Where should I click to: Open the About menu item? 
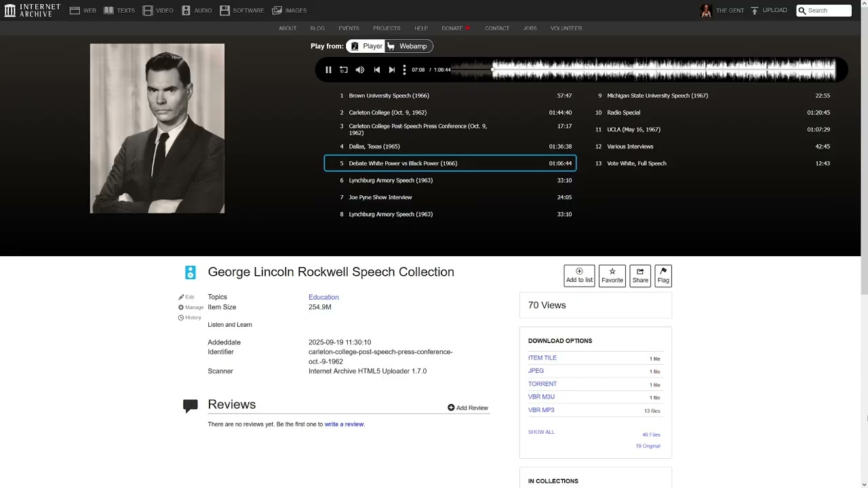point(288,28)
